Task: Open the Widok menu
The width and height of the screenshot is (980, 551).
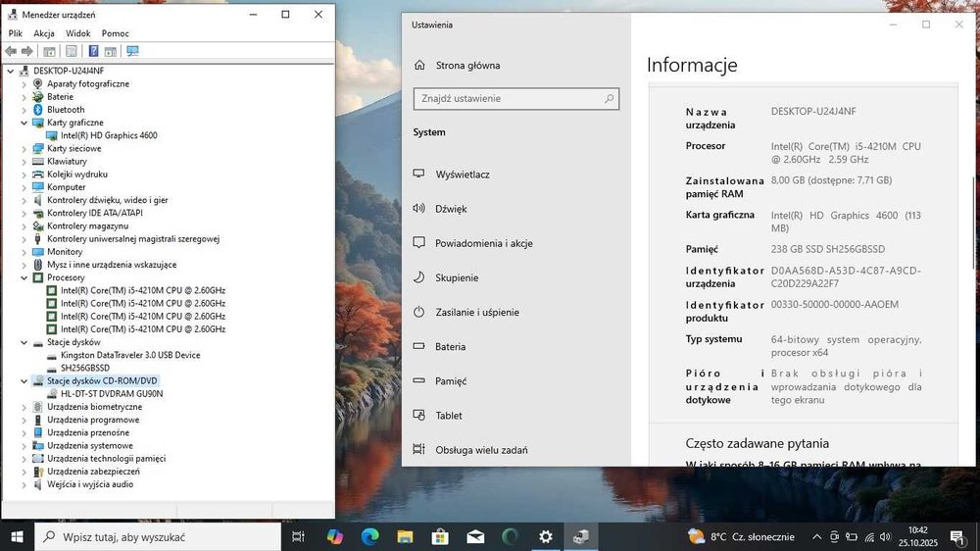Action: (x=78, y=33)
